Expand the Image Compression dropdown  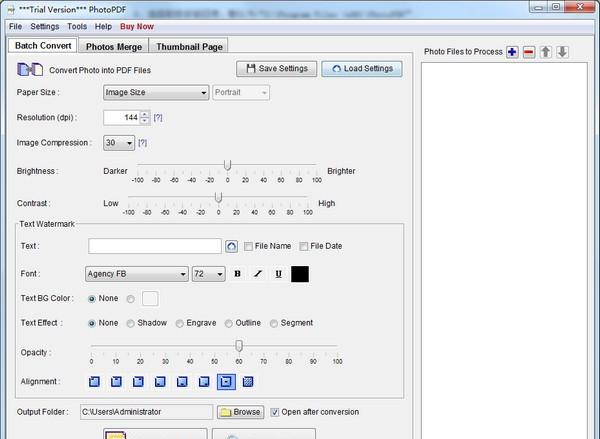click(x=118, y=143)
